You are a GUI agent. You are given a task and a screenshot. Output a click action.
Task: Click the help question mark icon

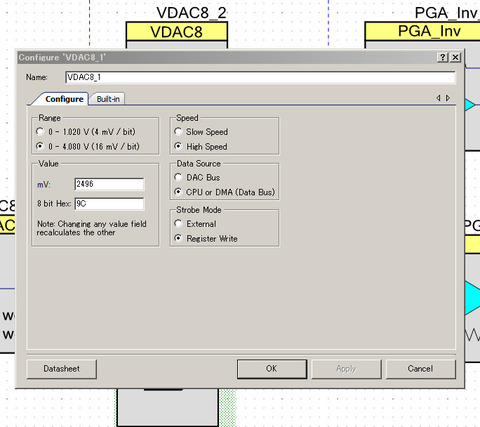click(442, 57)
